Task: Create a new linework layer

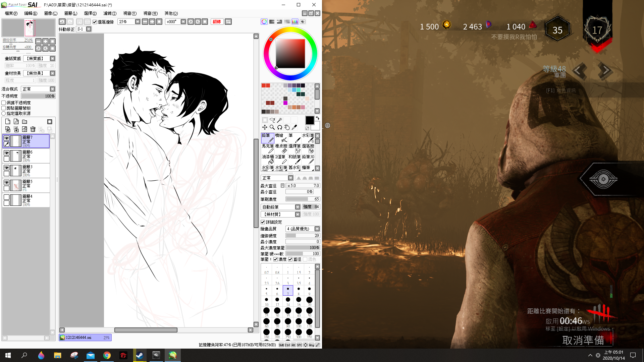Action: (x=16, y=122)
